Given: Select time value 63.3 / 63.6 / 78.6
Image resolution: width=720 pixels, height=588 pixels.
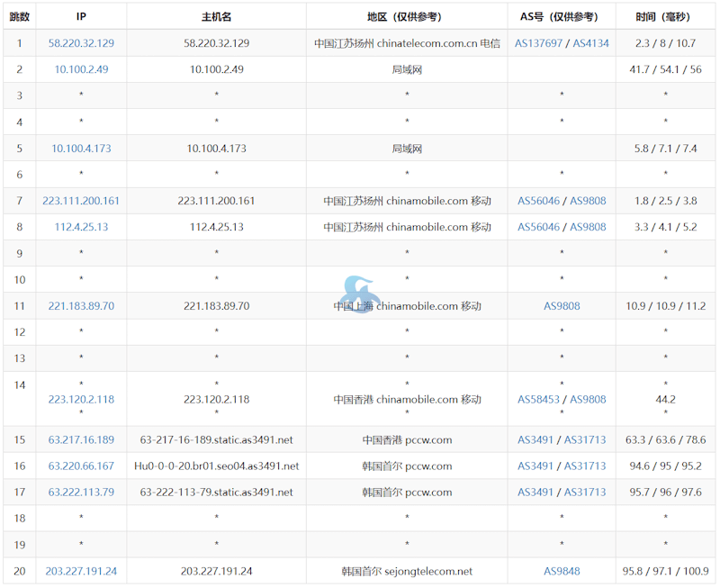Looking at the screenshot, I should [x=665, y=439].
